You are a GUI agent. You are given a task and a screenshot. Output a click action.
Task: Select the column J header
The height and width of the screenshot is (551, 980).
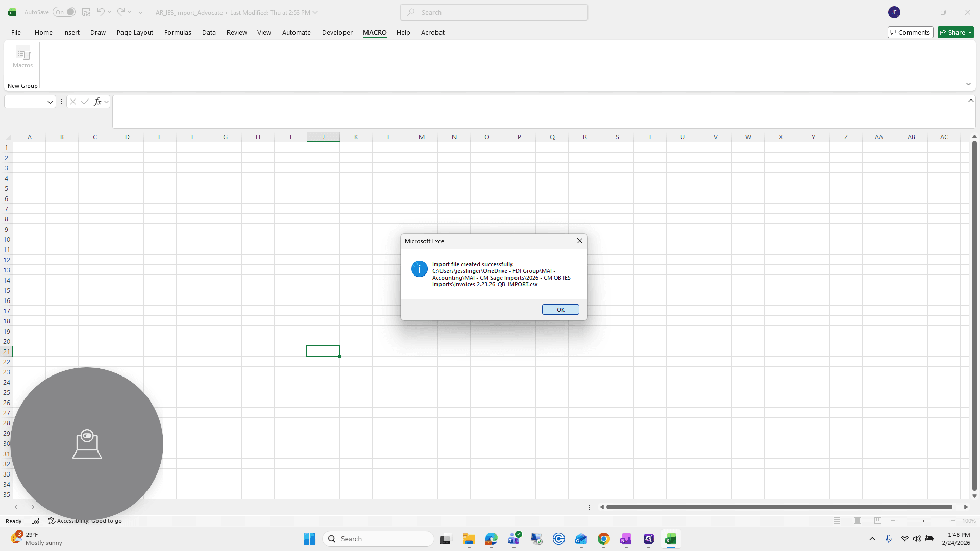pos(323,137)
